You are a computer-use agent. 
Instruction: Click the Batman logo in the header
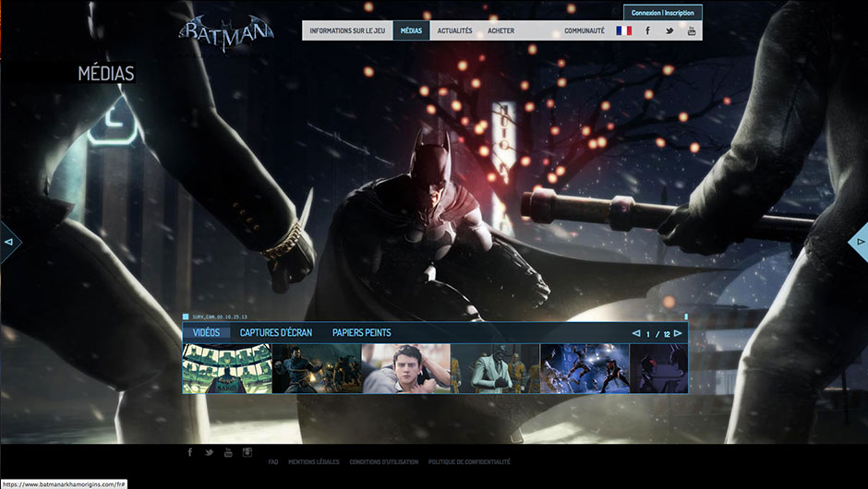point(226,32)
